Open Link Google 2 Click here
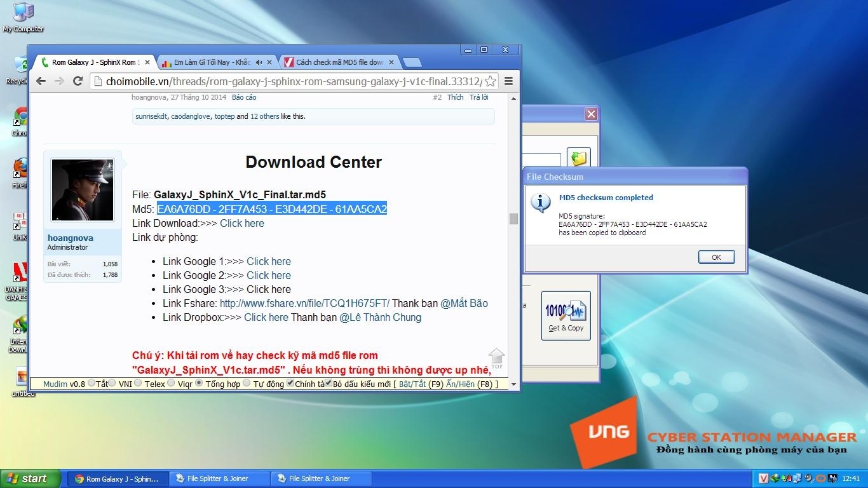The height and width of the screenshot is (488, 868). point(269,275)
